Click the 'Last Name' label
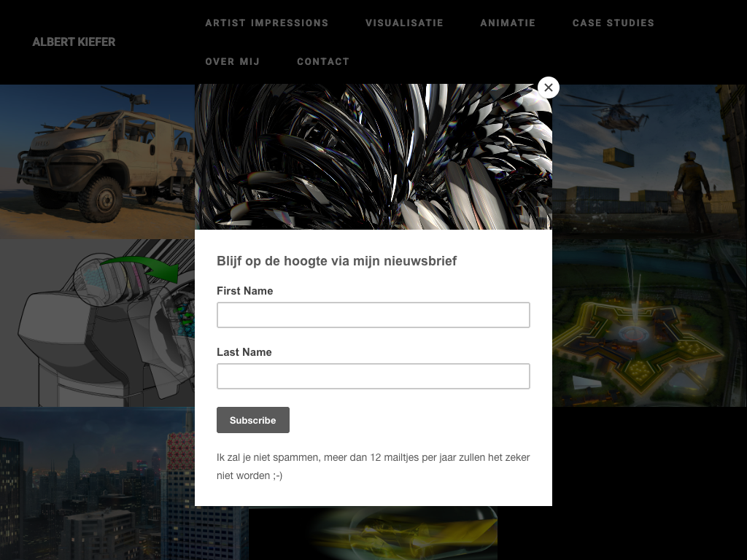Viewport: 747px width, 560px height. 244,352
